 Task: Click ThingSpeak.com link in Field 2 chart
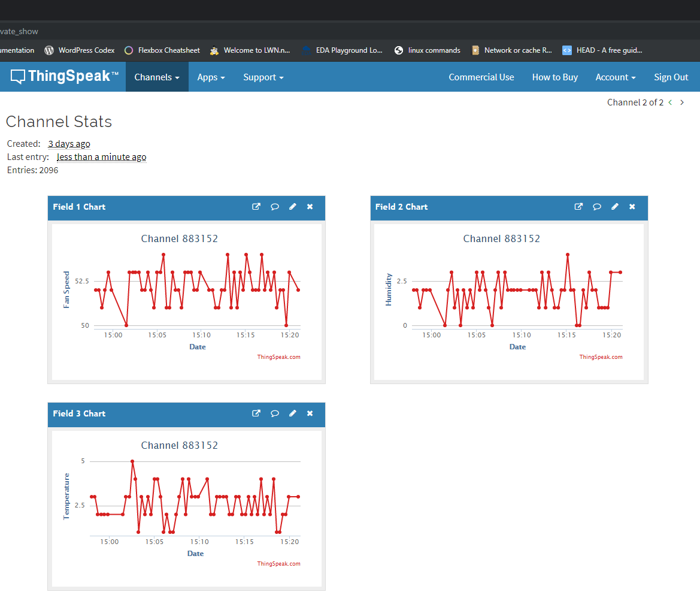pos(601,357)
